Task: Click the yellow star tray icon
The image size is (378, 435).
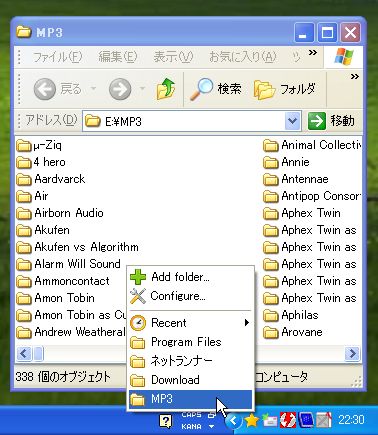Action: [x=252, y=421]
